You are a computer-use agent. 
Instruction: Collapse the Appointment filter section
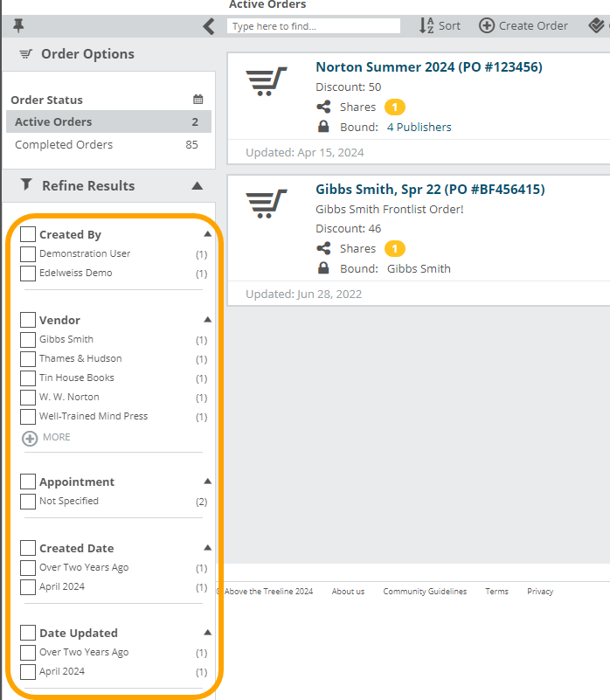click(207, 482)
